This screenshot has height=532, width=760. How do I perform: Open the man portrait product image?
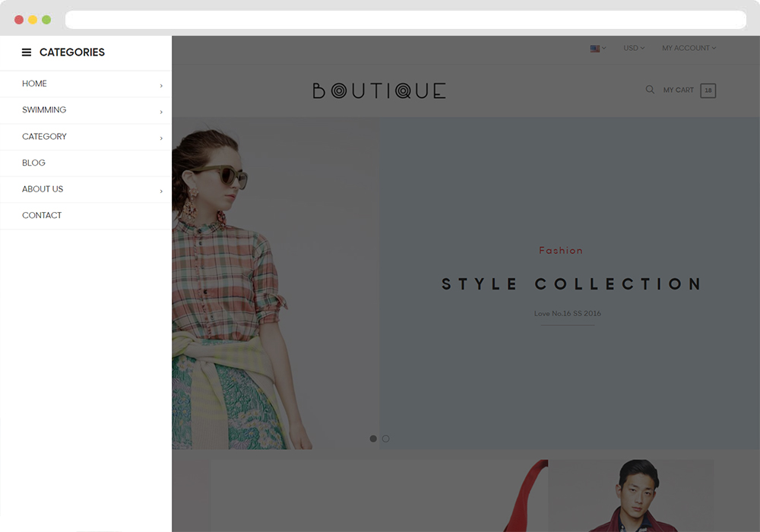[631, 496]
